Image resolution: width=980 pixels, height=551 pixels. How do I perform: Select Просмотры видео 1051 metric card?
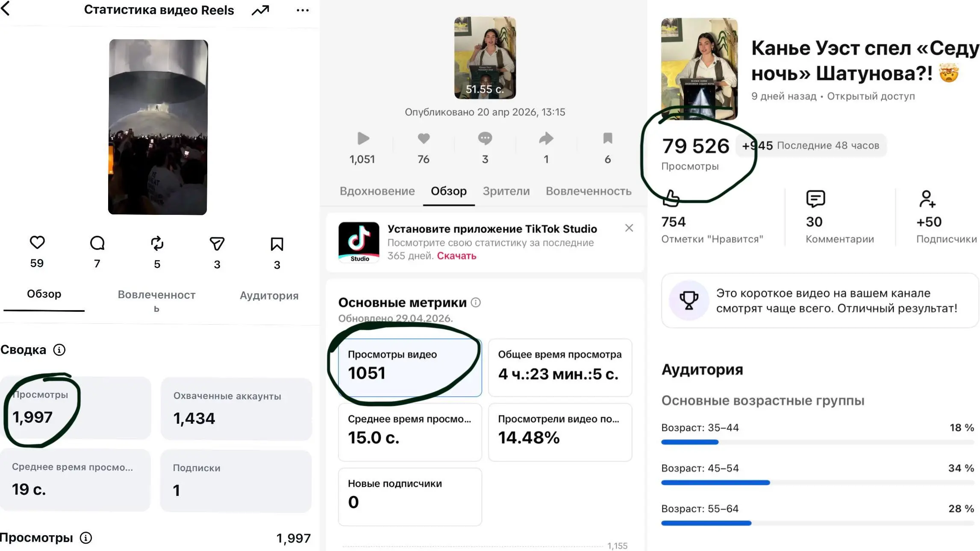410,368
